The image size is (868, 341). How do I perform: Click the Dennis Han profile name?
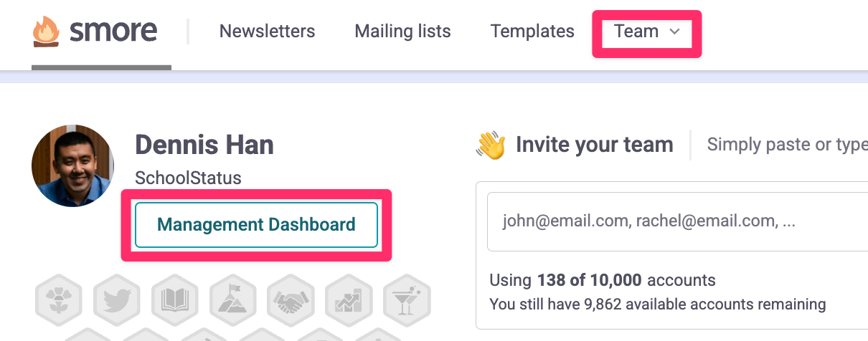pyautogui.click(x=204, y=145)
